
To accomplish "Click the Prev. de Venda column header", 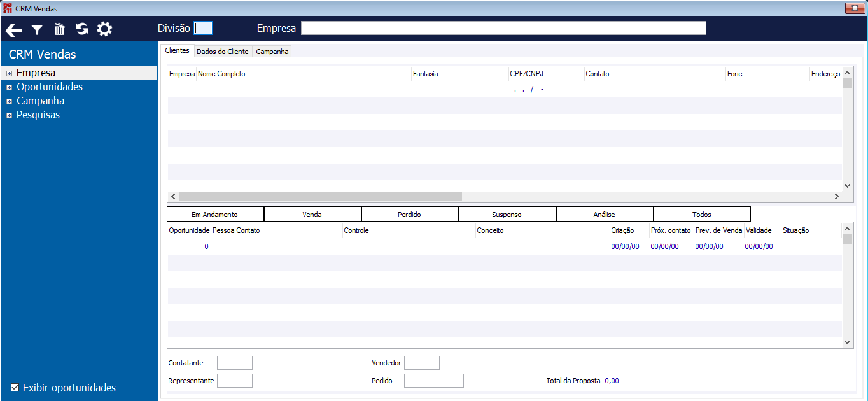I will click(x=718, y=230).
